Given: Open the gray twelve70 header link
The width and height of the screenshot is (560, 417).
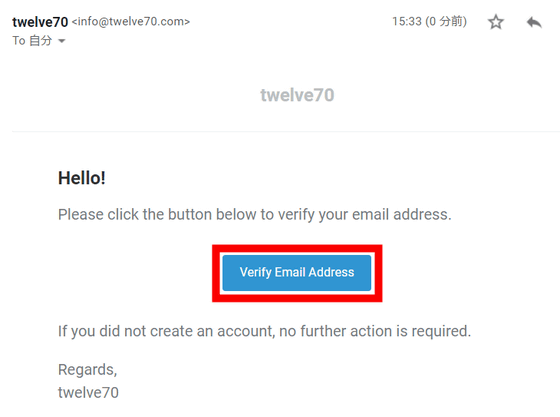Looking at the screenshot, I should (297, 95).
